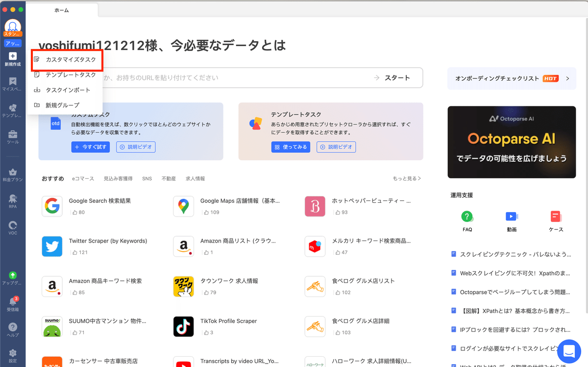Open ハローワーク 求人詳細情報 template
The image size is (588, 367).
point(371,362)
